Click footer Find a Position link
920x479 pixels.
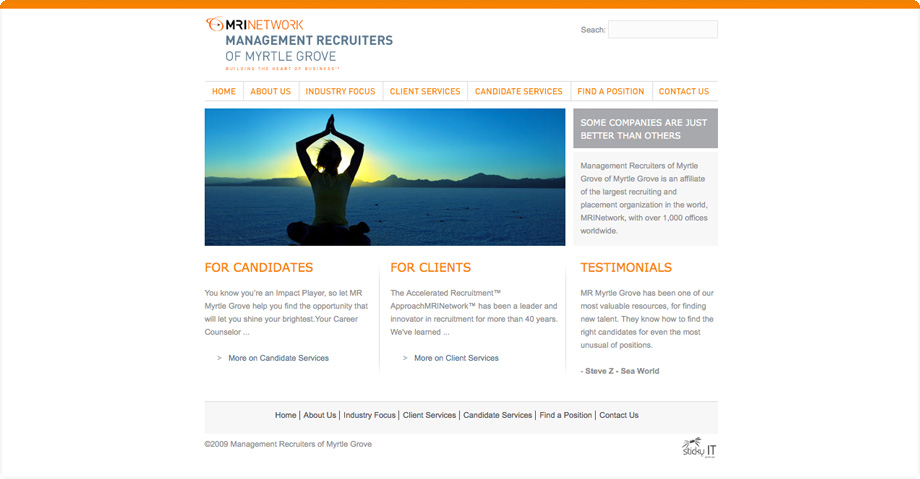tap(566, 415)
